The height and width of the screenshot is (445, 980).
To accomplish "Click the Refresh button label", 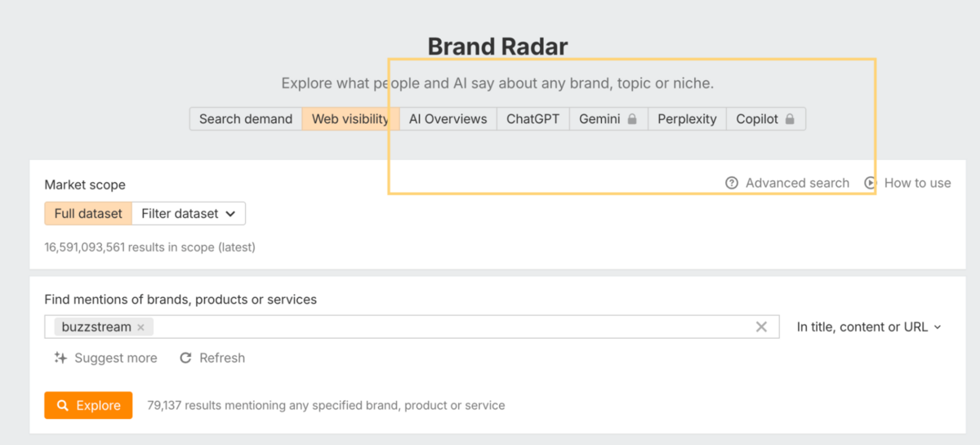I will (222, 358).
